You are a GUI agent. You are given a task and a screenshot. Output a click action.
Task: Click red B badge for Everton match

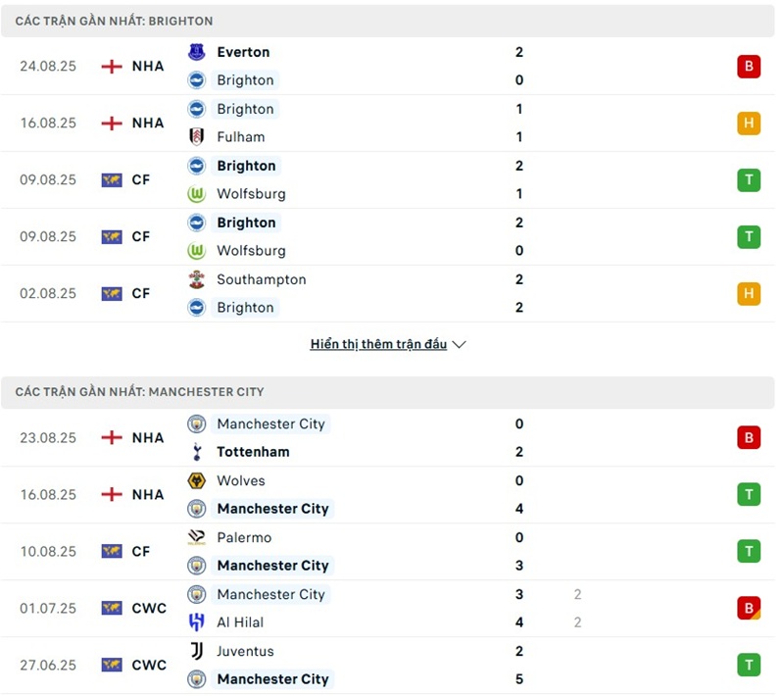pyautogui.click(x=749, y=67)
